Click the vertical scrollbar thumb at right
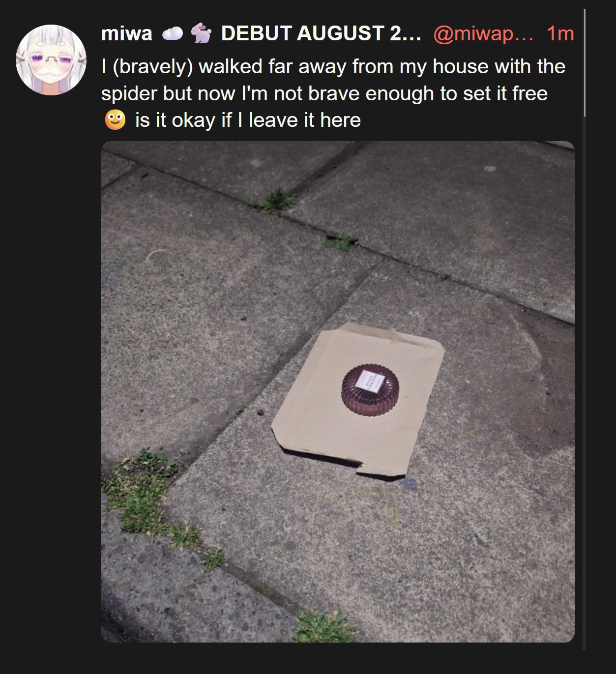This screenshot has height=674, width=616. (584, 63)
